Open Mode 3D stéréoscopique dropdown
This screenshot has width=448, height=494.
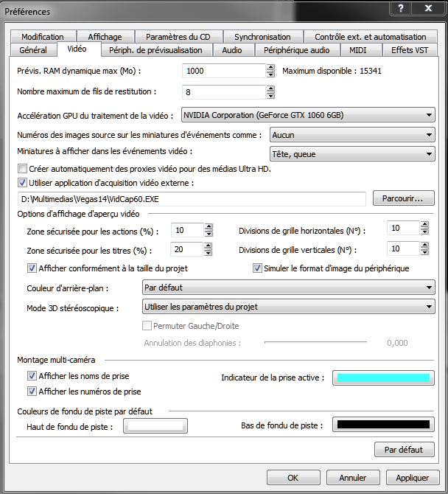tap(289, 307)
